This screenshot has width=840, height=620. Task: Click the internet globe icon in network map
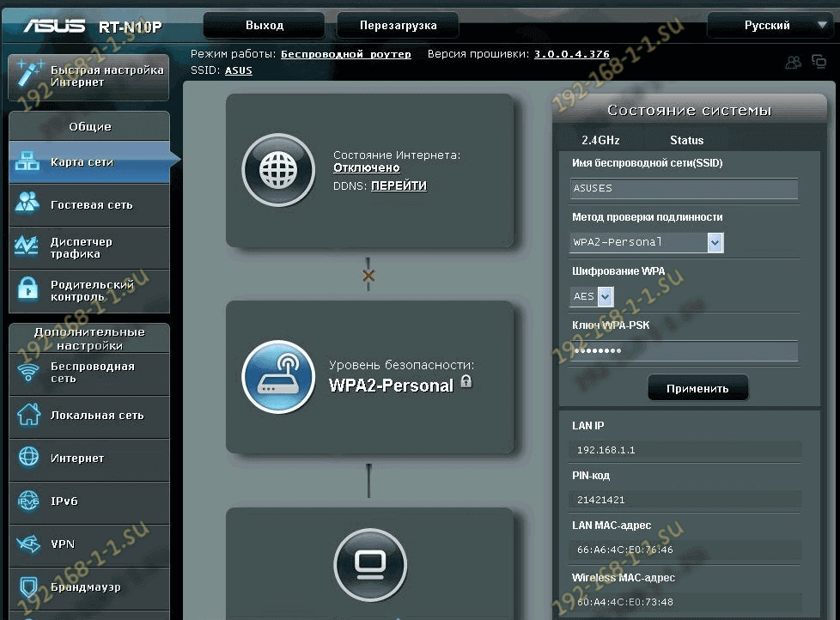pyautogui.click(x=278, y=170)
